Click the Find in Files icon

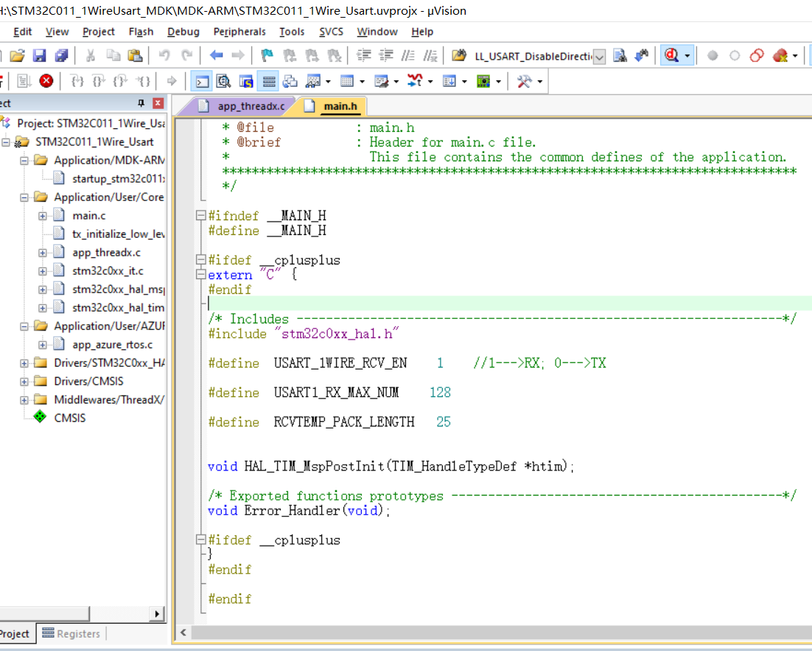(x=459, y=55)
